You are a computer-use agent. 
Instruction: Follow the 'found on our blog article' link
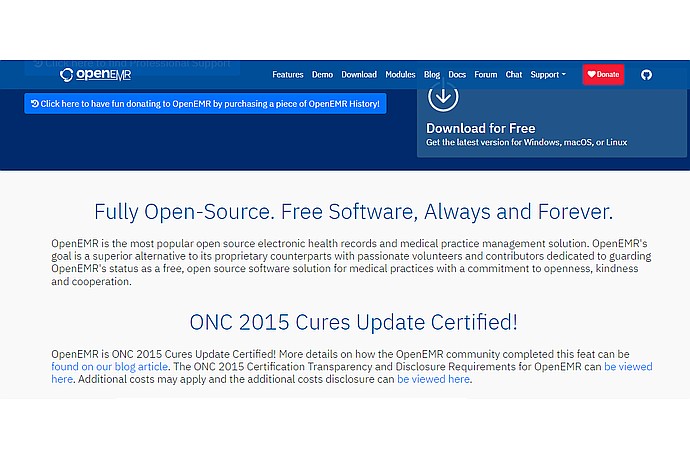(110, 367)
